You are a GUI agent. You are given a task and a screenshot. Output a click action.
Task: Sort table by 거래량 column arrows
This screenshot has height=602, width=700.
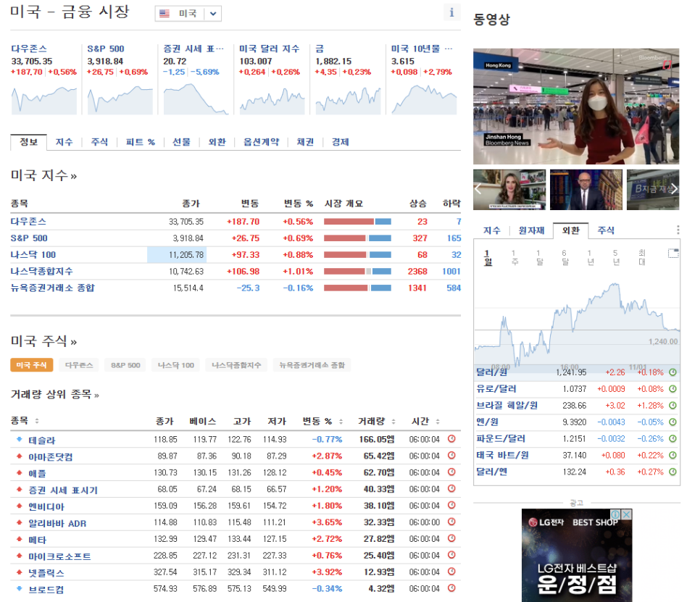[393, 422]
